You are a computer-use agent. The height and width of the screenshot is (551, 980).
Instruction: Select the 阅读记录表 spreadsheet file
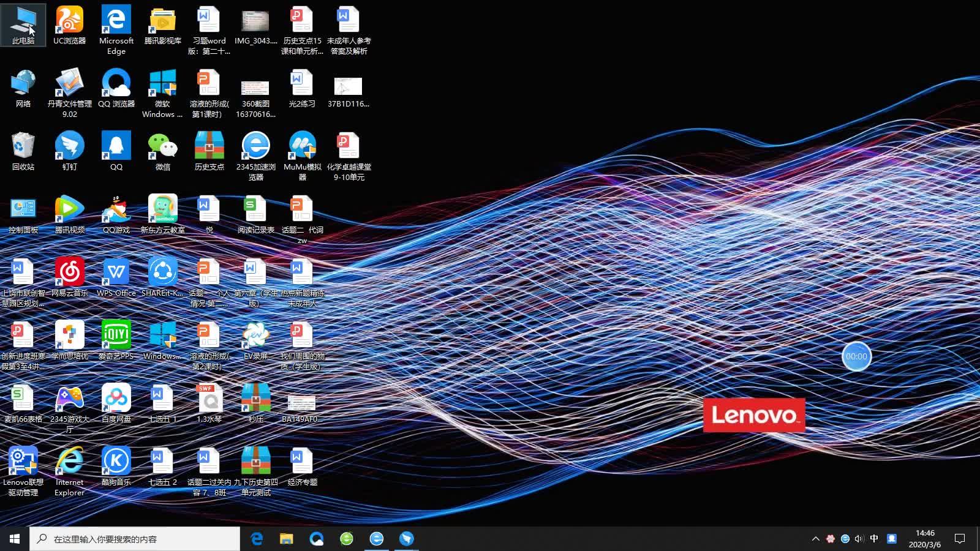coord(256,214)
